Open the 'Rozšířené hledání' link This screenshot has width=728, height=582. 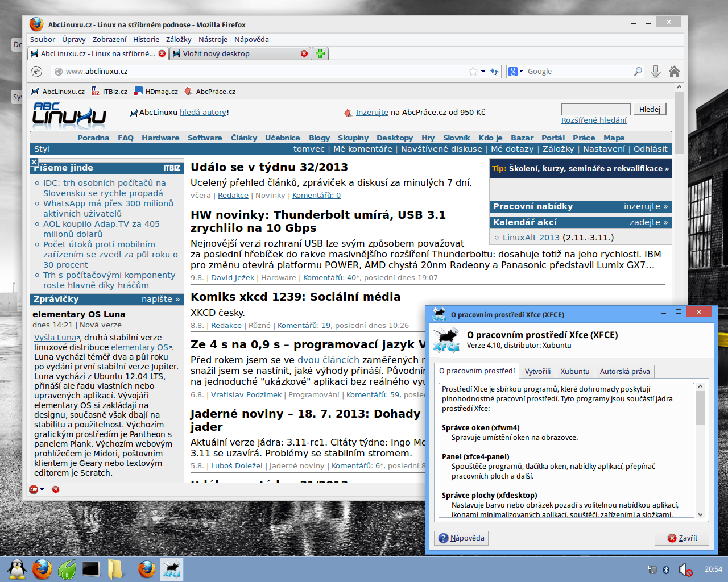[594, 120]
